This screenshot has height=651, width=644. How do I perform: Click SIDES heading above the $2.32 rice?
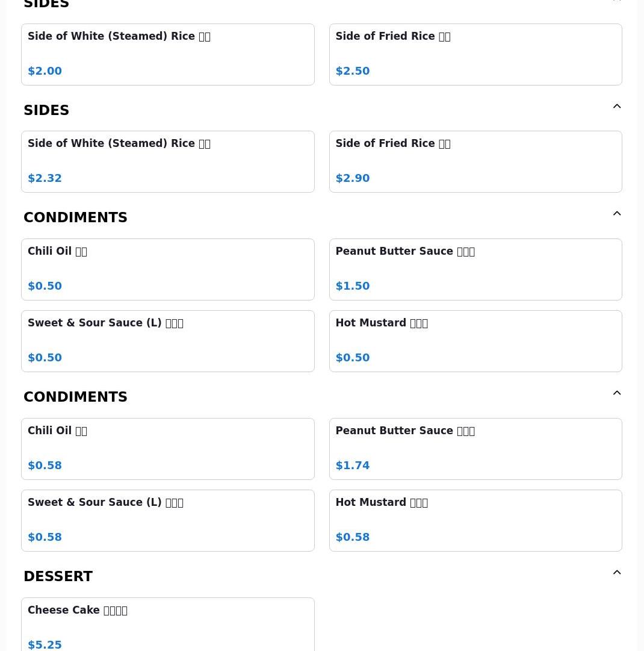tap(46, 110)
